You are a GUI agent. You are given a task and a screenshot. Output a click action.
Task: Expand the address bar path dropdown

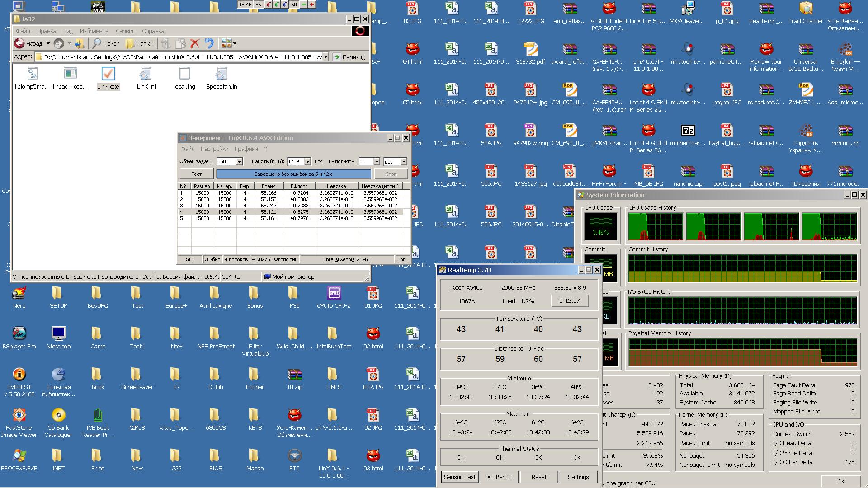coord(325,57)
